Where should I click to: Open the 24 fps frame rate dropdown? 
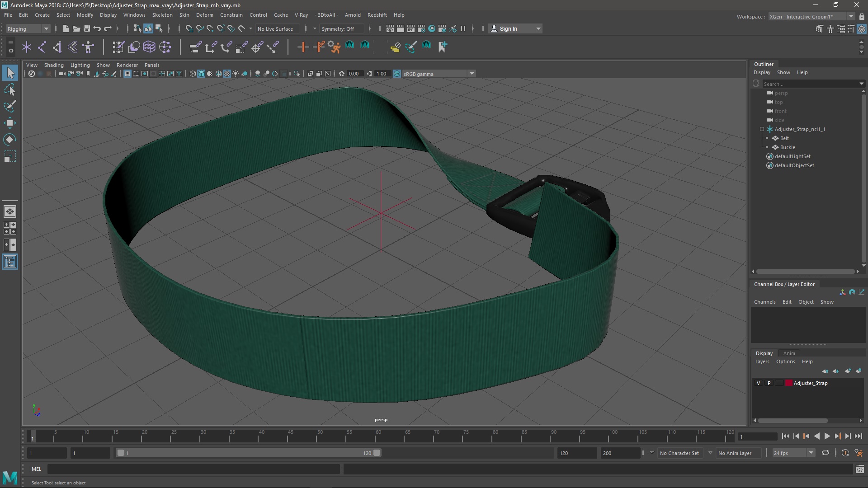[x=793, y=453]
